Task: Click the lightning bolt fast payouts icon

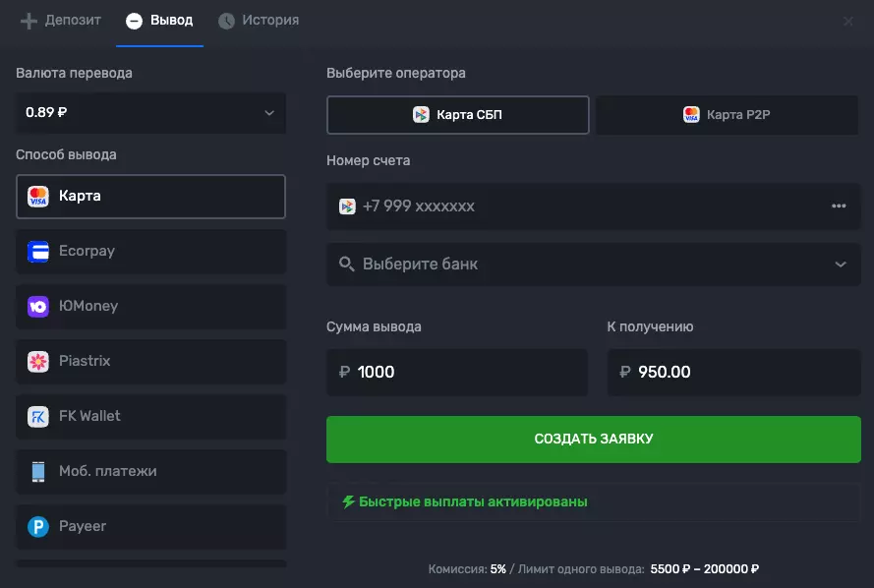Action: tap(348, 501)
